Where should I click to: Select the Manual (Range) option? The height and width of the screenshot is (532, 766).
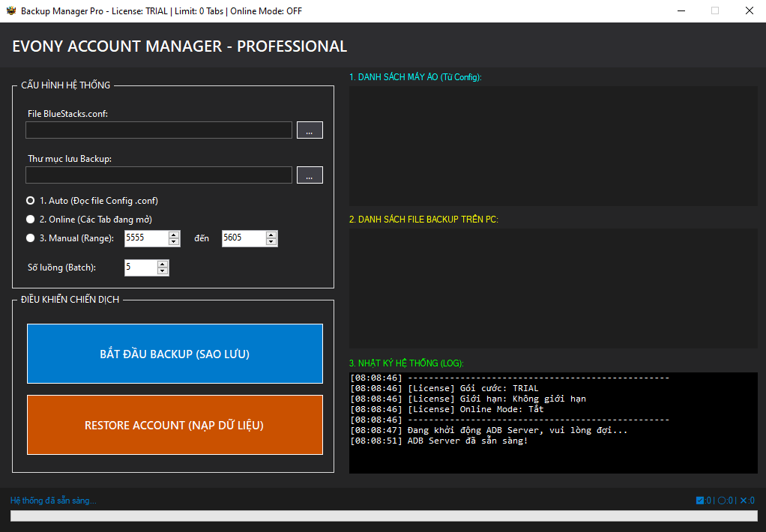click(x=30, y=238)
